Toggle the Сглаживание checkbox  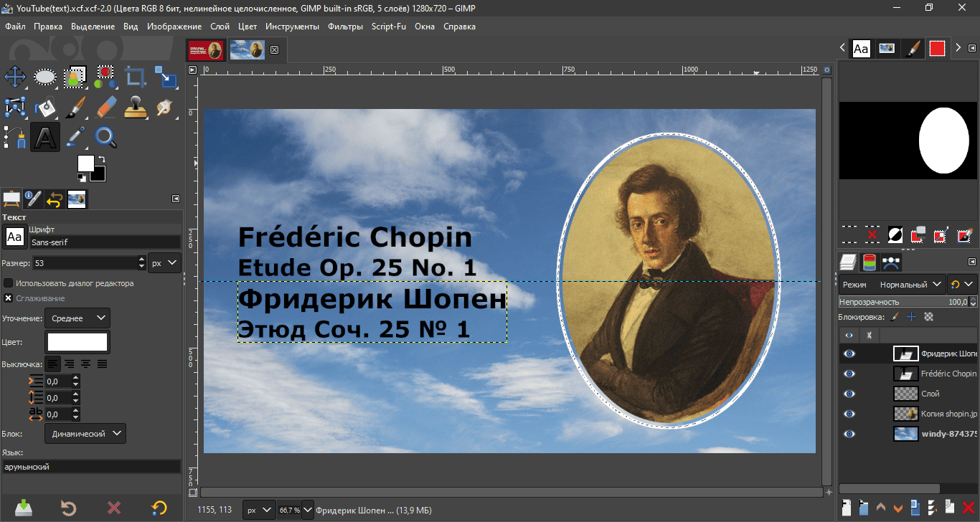9,298
